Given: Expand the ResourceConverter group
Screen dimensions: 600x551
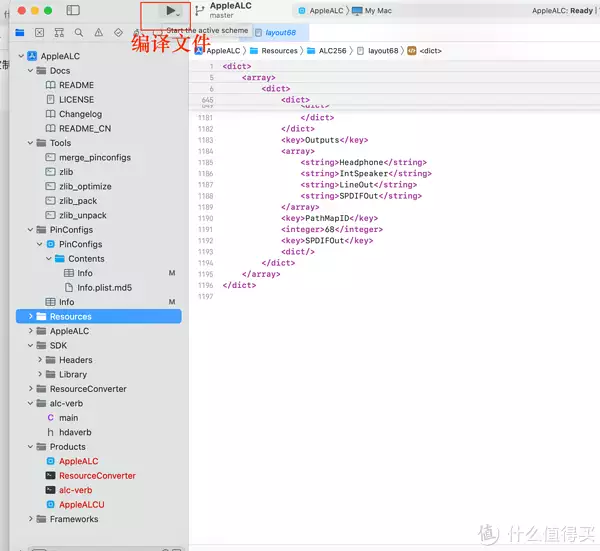Looking at the screenshot, I should point(31,389).
